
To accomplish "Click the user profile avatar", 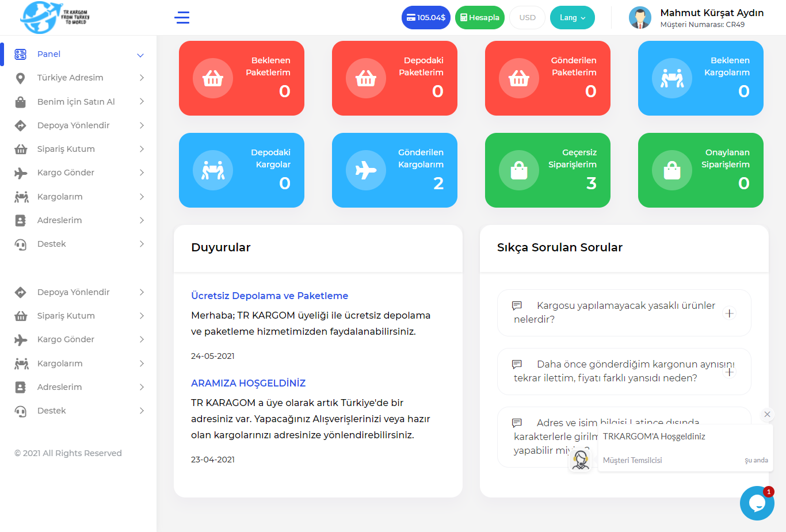I will tap(639, 18).
